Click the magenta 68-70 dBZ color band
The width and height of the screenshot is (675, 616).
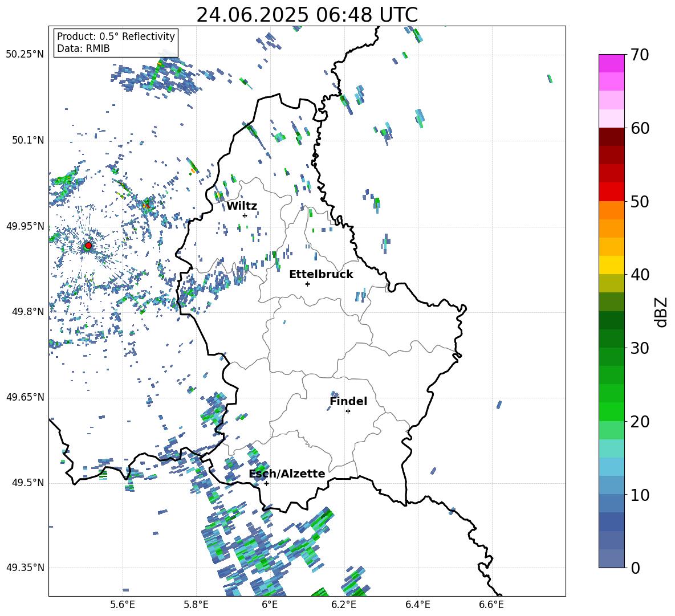[x=612, y=63]
